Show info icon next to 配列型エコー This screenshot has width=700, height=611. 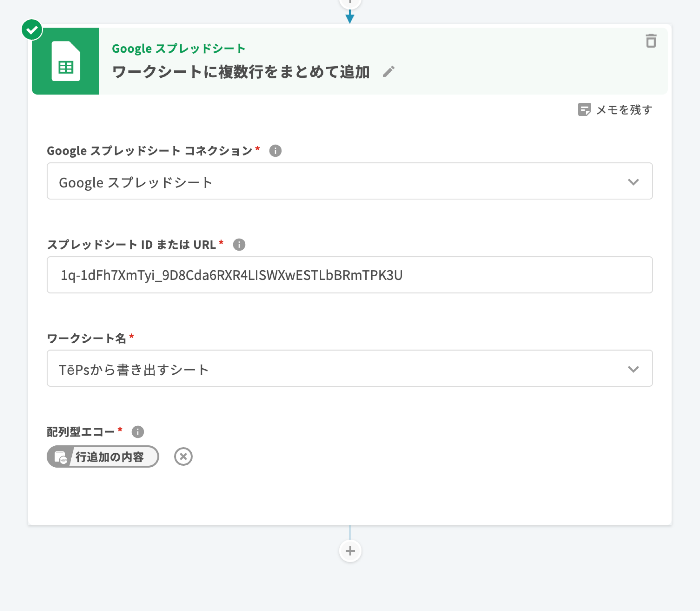point(138,432)
